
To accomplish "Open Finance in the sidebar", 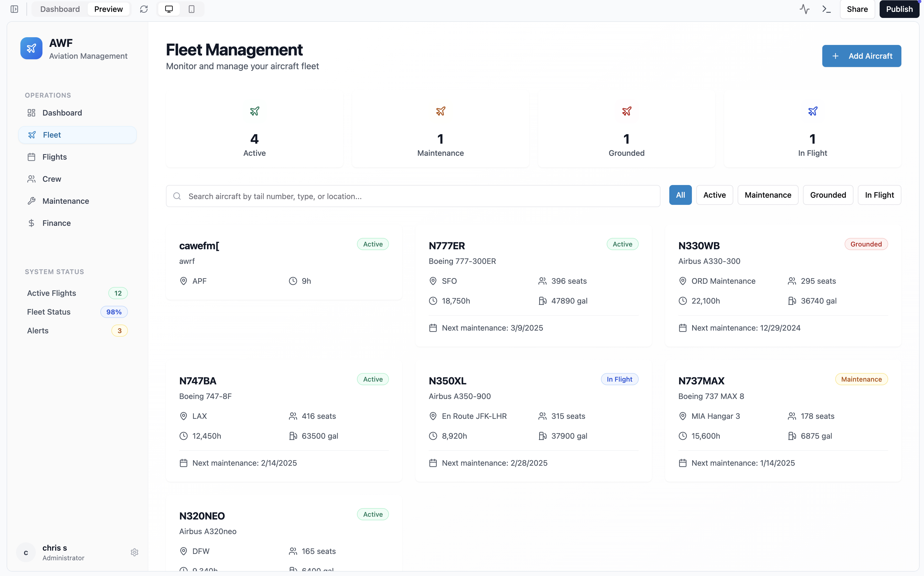I will pyautogui.click(x=56, y=223).
